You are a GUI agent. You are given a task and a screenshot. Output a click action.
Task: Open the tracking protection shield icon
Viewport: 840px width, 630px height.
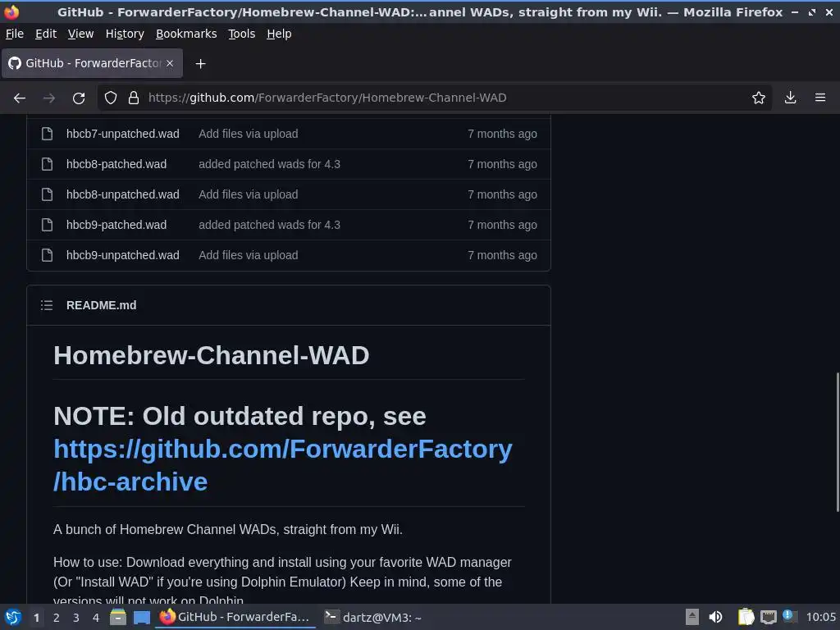pos(111,98)
